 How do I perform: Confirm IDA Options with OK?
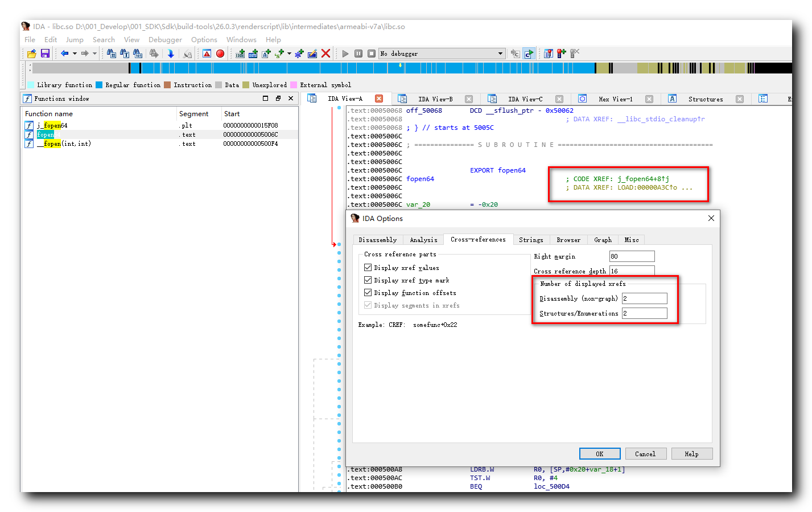pos(600,454)
